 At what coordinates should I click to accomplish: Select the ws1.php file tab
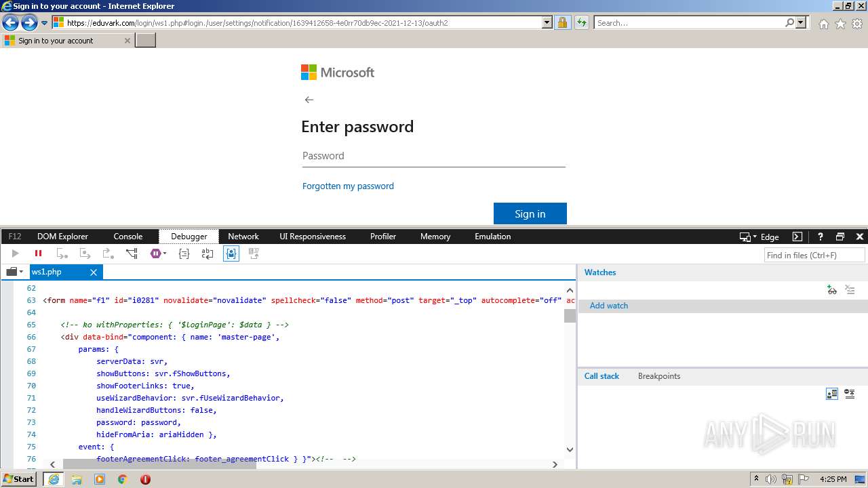coord(47,272)
